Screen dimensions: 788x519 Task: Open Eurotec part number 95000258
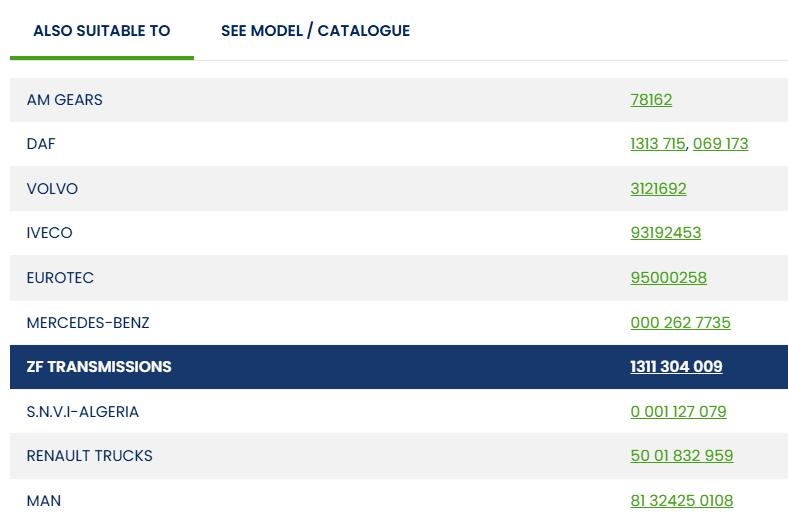point(668,278)
